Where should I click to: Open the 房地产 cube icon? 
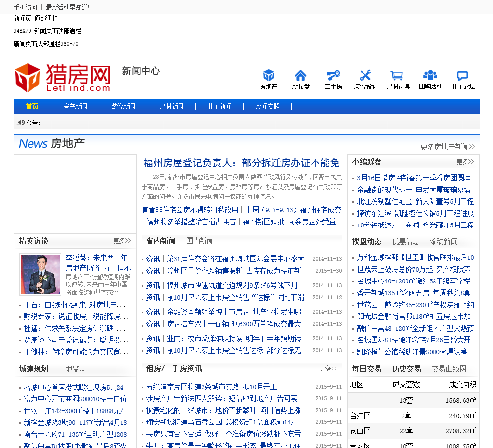click(x=269, y=76)
